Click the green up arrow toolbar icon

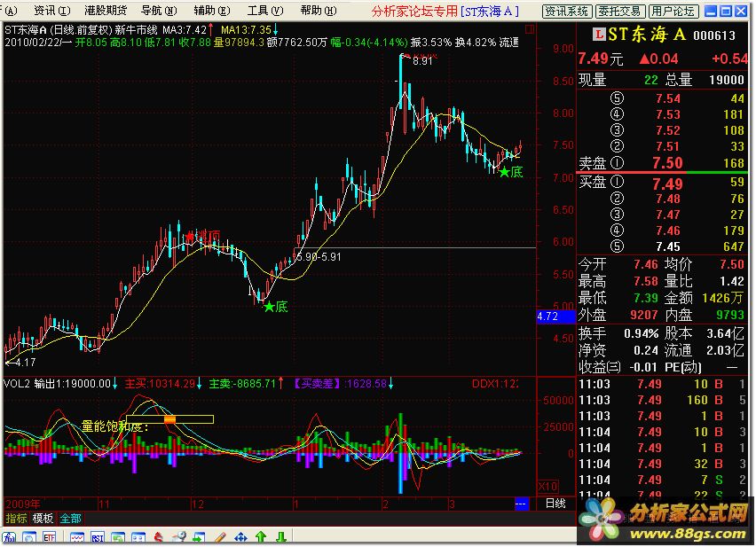[261, 538]
